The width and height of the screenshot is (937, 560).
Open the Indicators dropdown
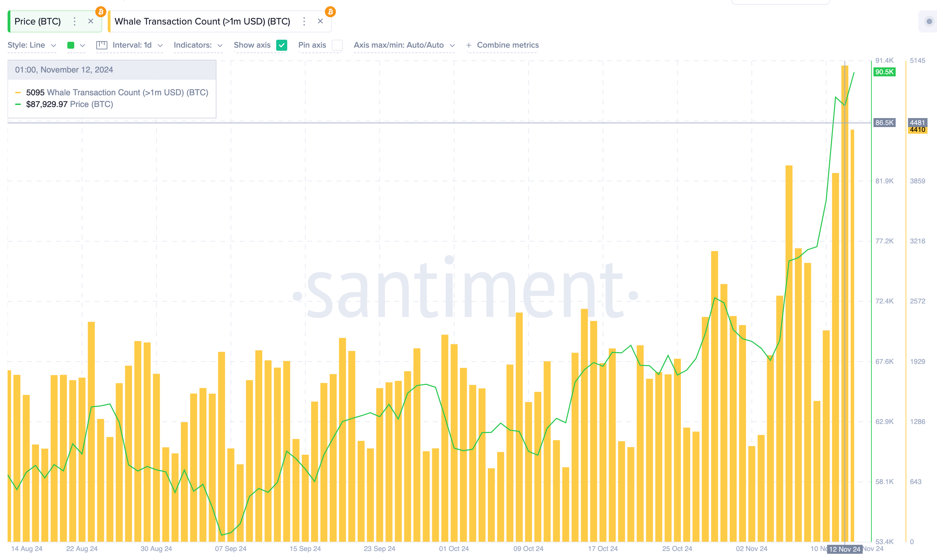pyautogui.click(x=198, y=45)
